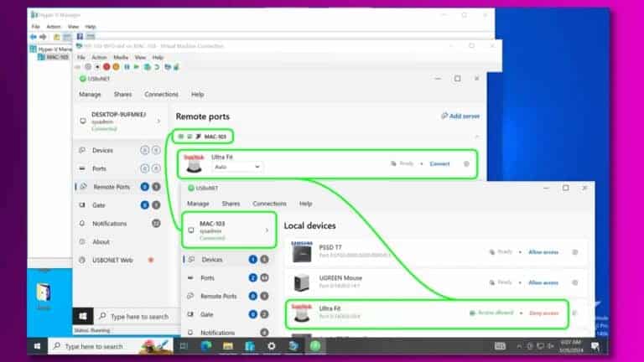Click Connect for the remote Ultra Fit

point(439,163)
